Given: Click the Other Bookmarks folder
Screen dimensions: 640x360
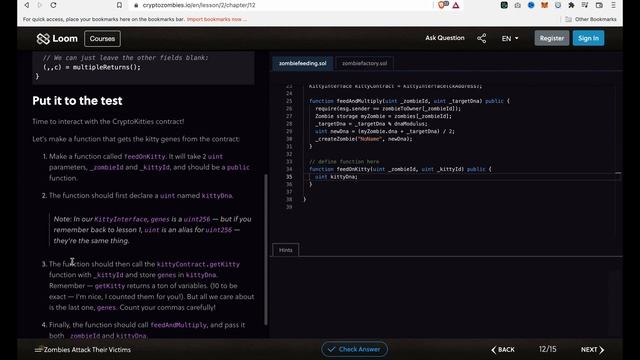Looking at the screenshot, I should click(x=591, y=19).
